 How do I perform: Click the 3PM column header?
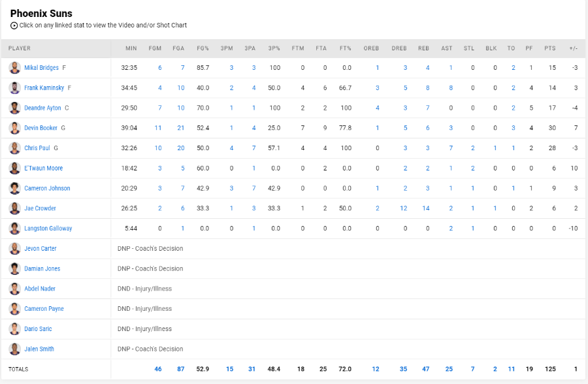(227, 48)
